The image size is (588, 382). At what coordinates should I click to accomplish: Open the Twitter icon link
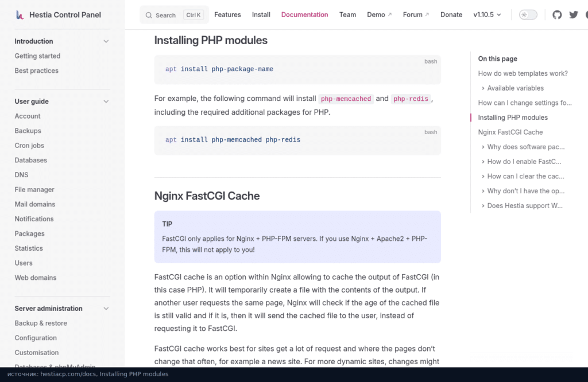(x=574, y=14)
